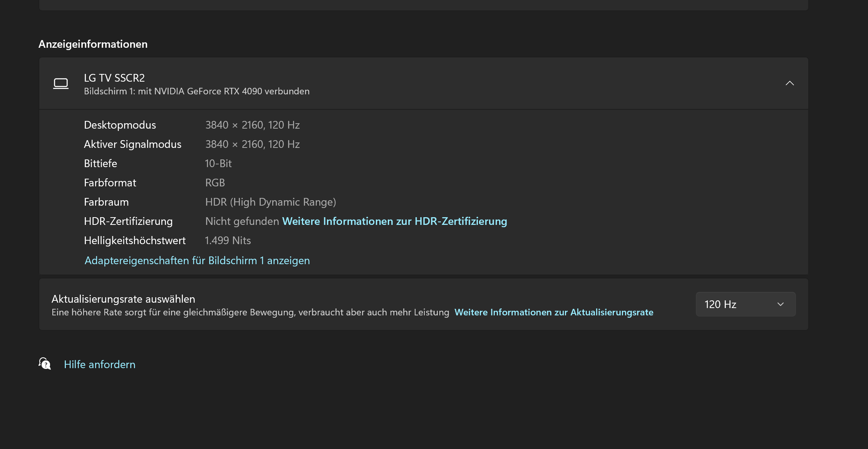Viewport: 868px width, 449px height.
Task: Click the 1.499 Nits brightness value
Action: pyautogui.click(x=228, y=241)
